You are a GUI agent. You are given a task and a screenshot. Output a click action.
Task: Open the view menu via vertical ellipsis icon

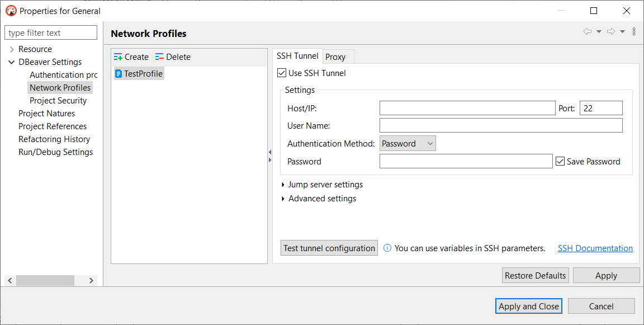coord(634,32)
